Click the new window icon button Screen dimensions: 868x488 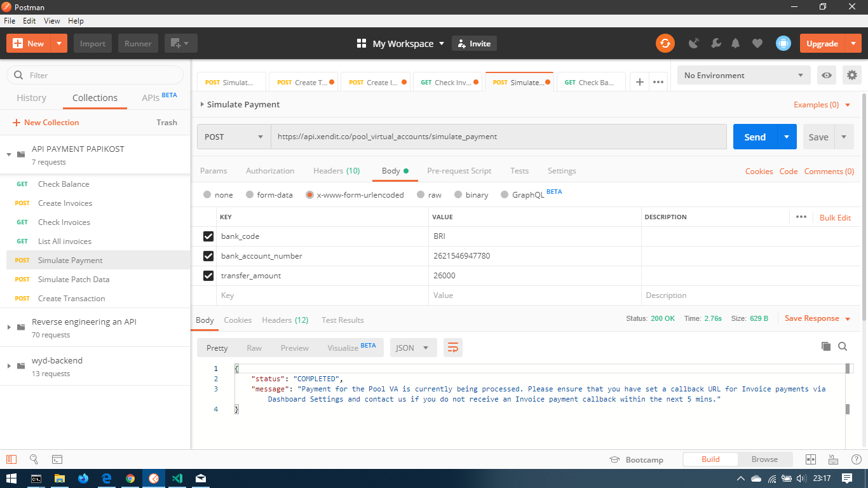181,43
